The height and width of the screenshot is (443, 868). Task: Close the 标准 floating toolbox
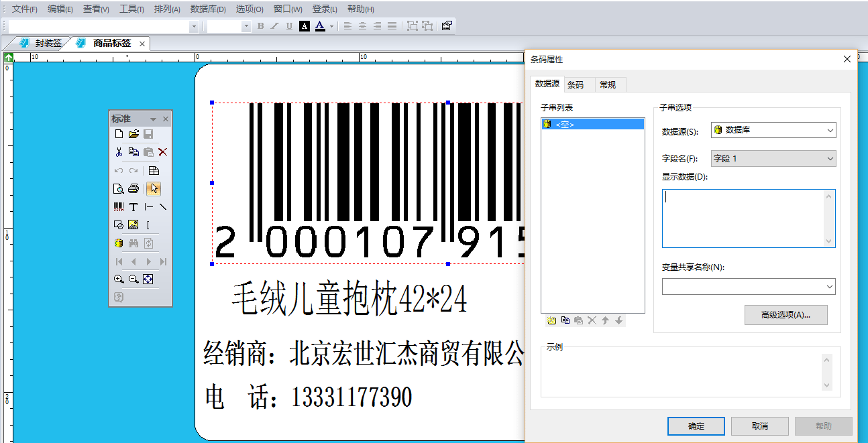pyautogui.click(x=166, y=119)
